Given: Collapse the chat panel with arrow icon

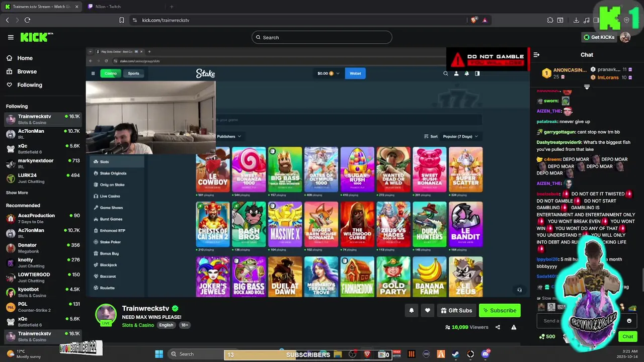Looking at the screenshot, I should tap(536, 55).
